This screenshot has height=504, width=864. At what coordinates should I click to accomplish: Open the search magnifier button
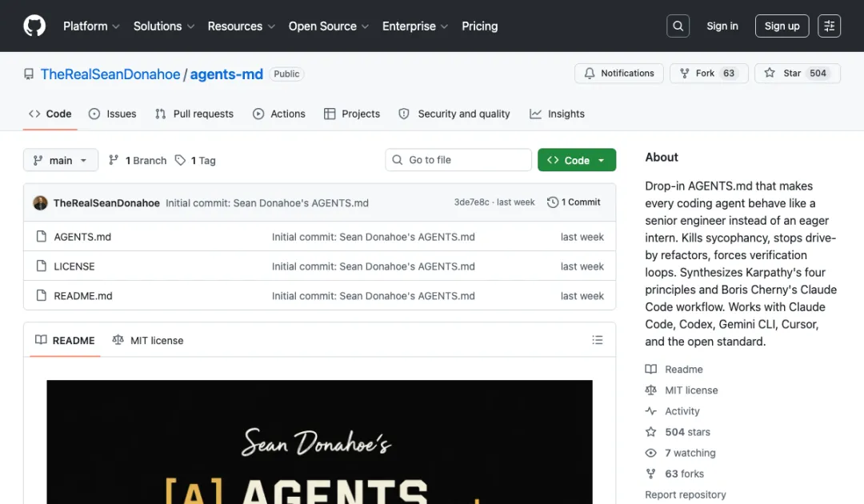[x=678, y=26]
